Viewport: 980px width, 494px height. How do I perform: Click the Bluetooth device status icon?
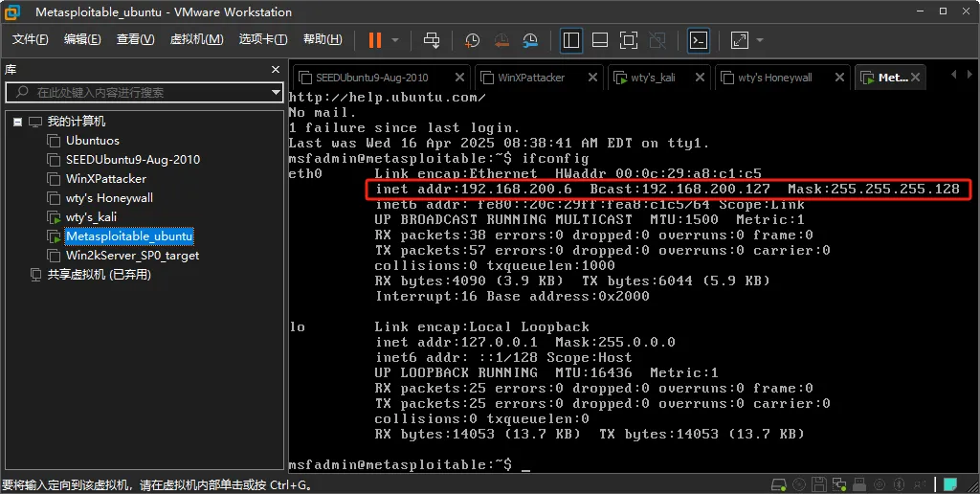coord(899,484)
